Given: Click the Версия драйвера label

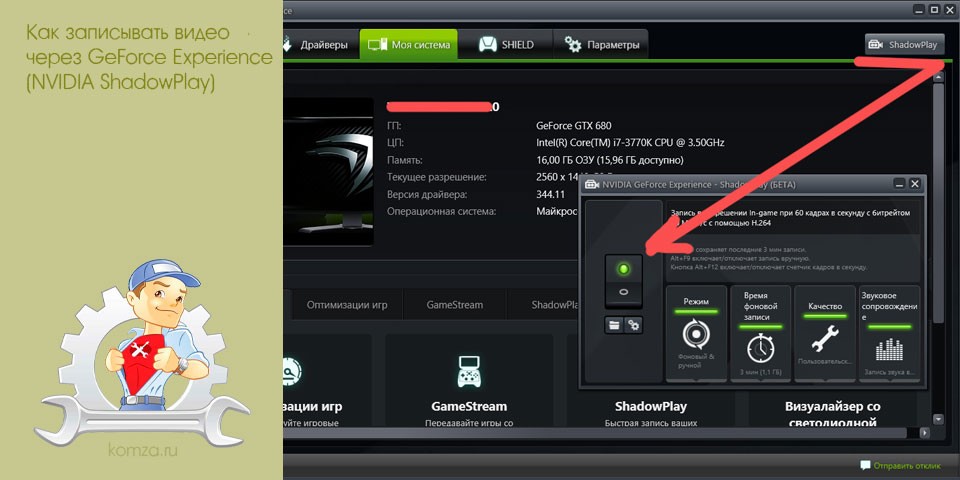Looking at the screenshot, I should point(427,195).
